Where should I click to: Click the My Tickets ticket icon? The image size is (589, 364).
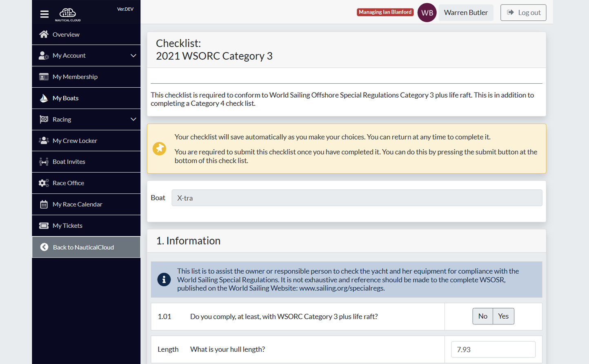pos(44,226)
